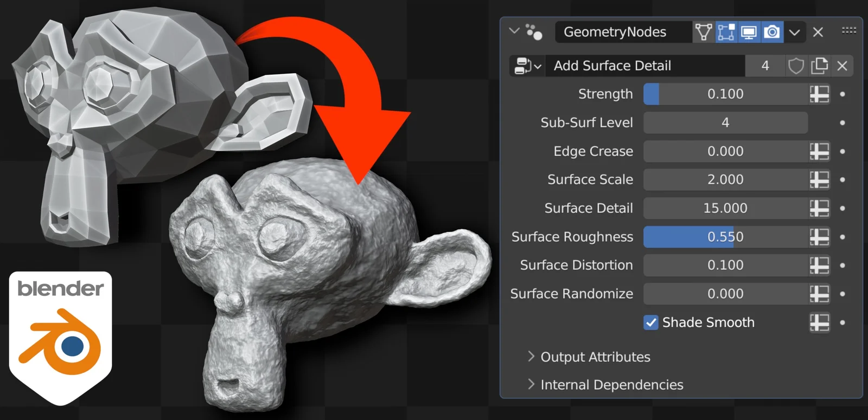Animate Strength via its keyframe dot
Image resolution: width=868 pixels, height=420 pixels.
(843, 94)
